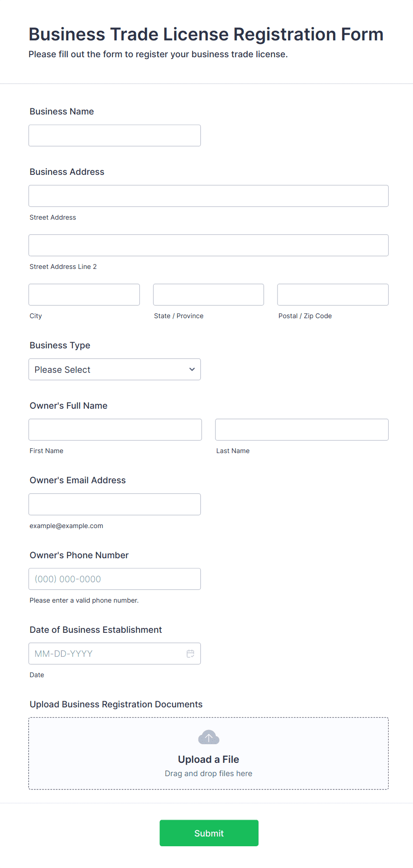413x868 pixels.
Task: Click the Street Address input field
Action: pos(208,196)
